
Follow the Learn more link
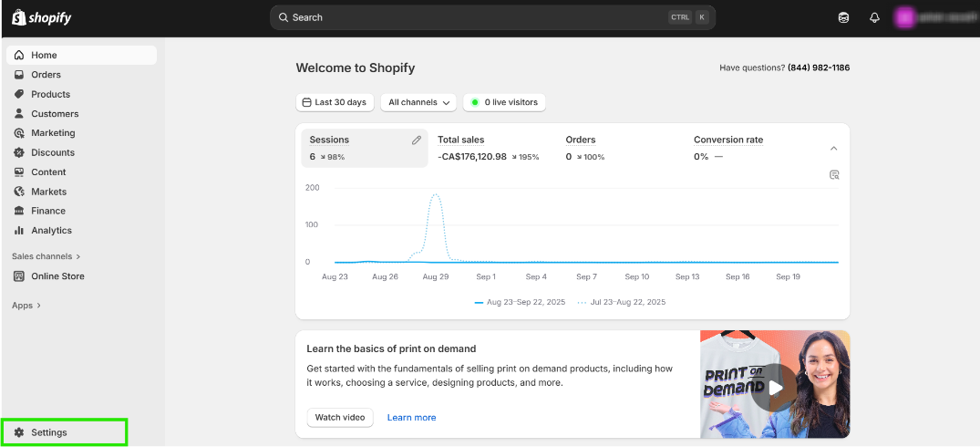click(411, 417)
